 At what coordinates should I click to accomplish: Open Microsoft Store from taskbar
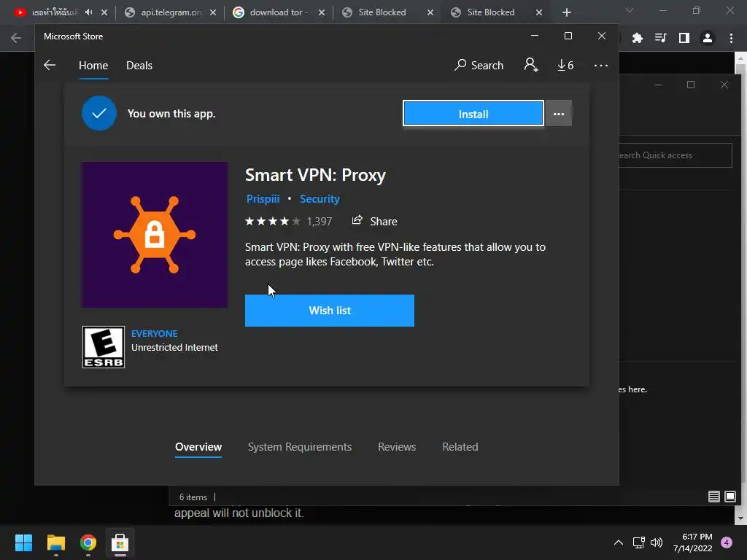(x=120, y=542)
